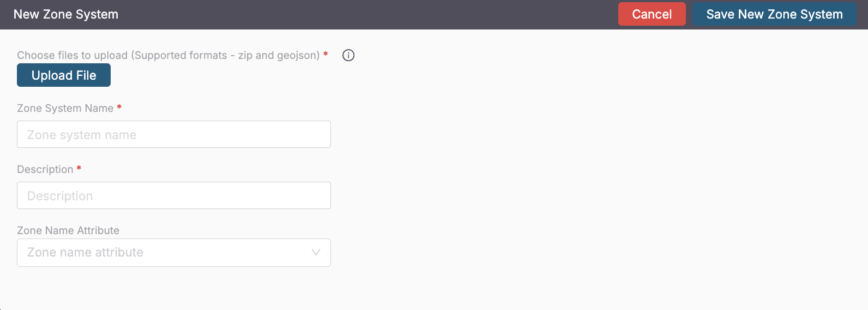The height and width of the screenshot is (310, 868).
Task: Focus the Zone system name input field
Action: (173, 134)
